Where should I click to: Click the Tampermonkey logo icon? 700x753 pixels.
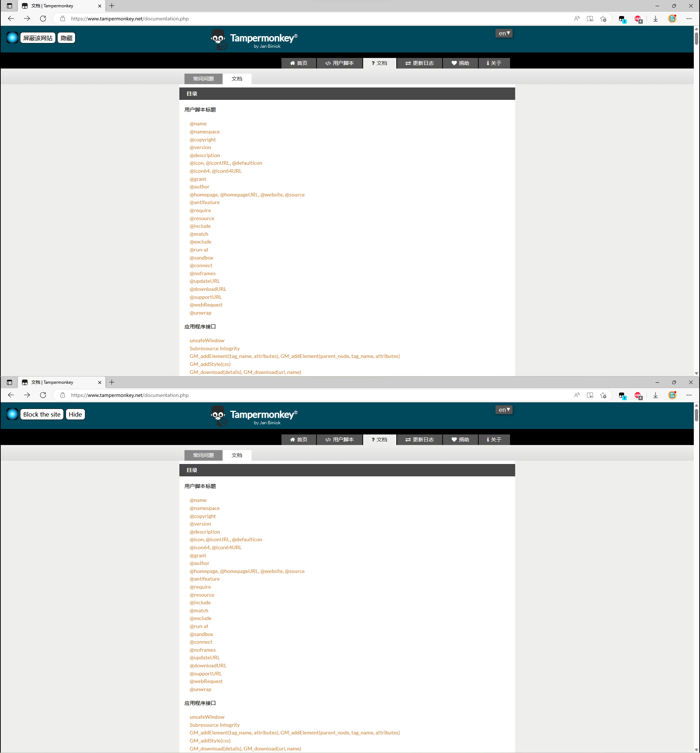218,41
